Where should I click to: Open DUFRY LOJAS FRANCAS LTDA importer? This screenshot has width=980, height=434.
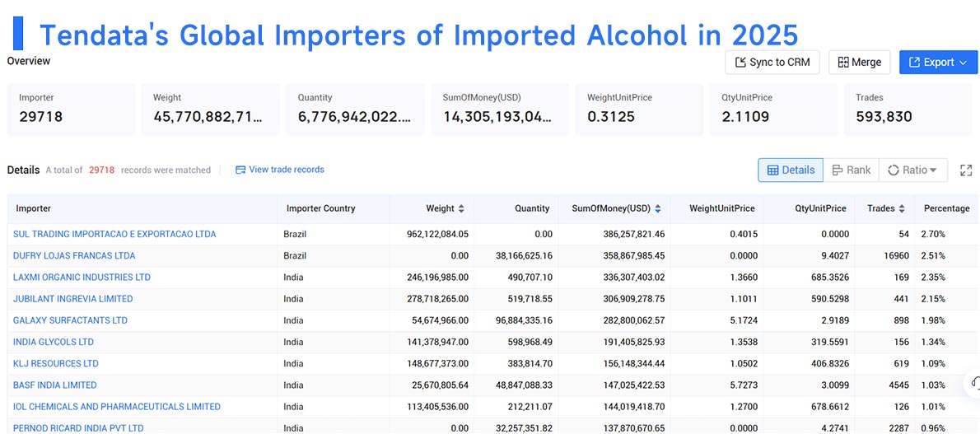tap(74, 256)
